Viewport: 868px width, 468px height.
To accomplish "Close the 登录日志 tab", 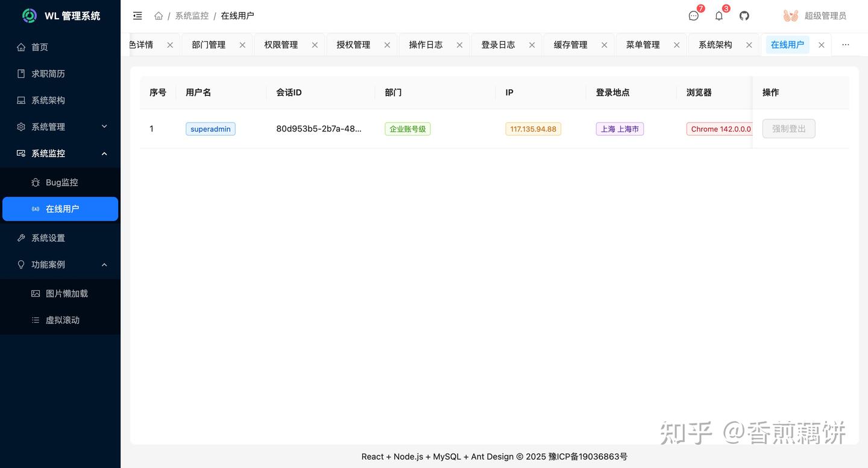I will pyautogui.click(x=532, y=45).
